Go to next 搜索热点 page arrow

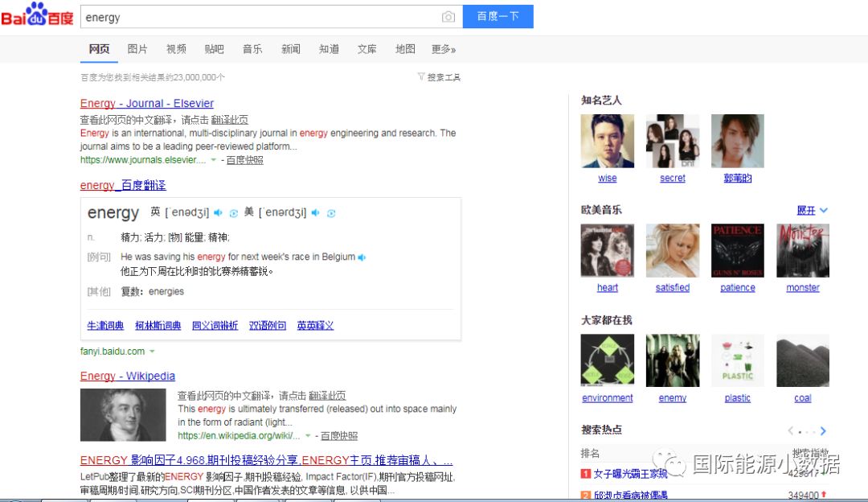tap(823, 430)
